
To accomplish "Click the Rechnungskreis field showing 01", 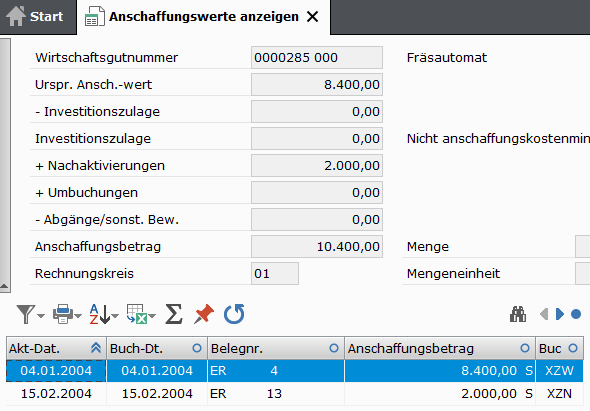I will [x=275, y=274].
